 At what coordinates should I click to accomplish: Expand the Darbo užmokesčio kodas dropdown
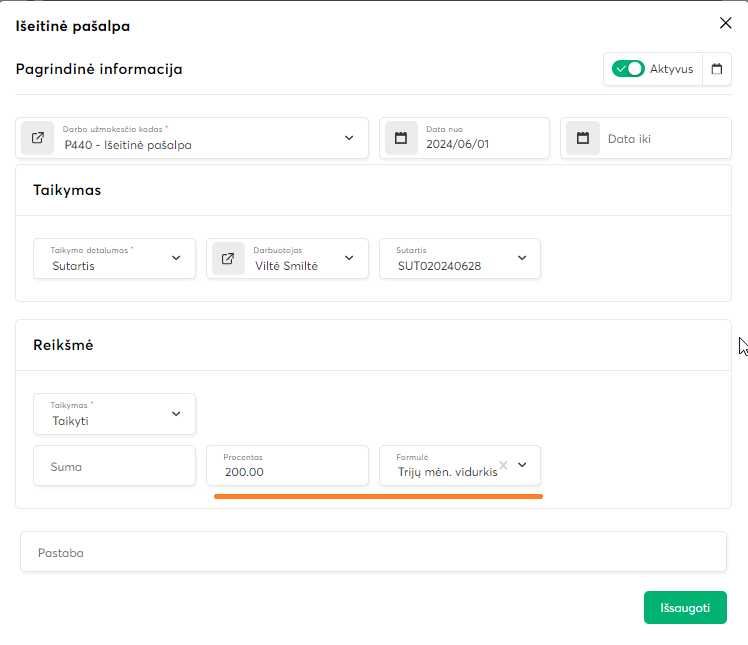(x=349, y=138)
